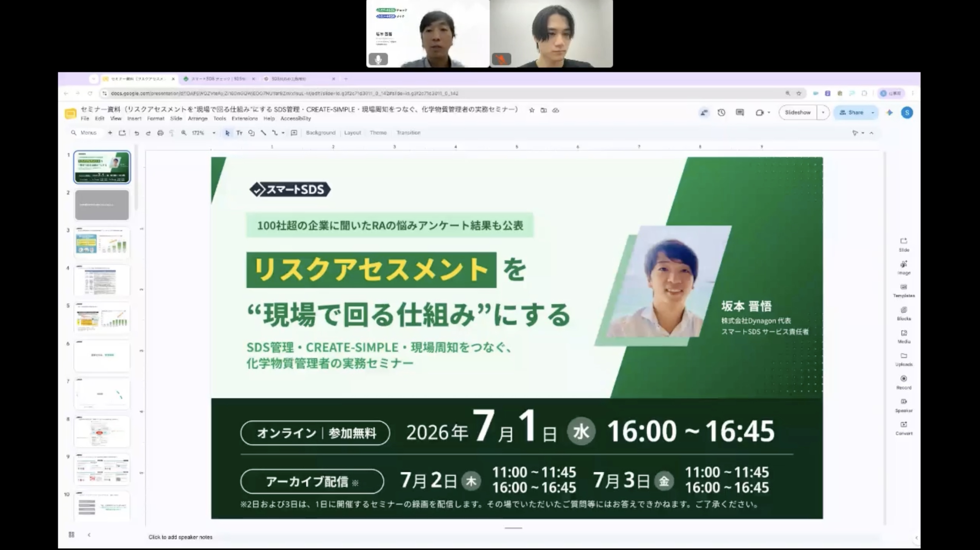This screenshot has height=550, width=980.
Task: Open the Blocks sidebar tool
Action: pos(904,313)
